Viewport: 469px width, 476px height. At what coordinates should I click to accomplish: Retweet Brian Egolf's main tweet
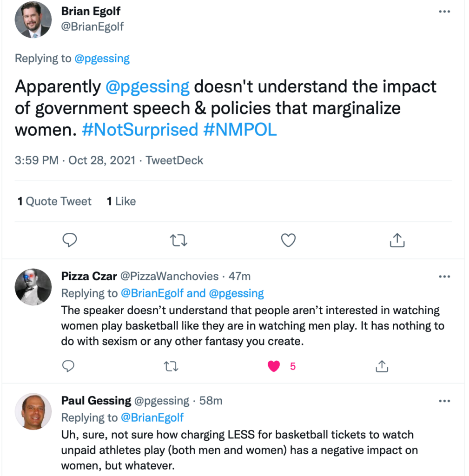[x=178, y=240]
